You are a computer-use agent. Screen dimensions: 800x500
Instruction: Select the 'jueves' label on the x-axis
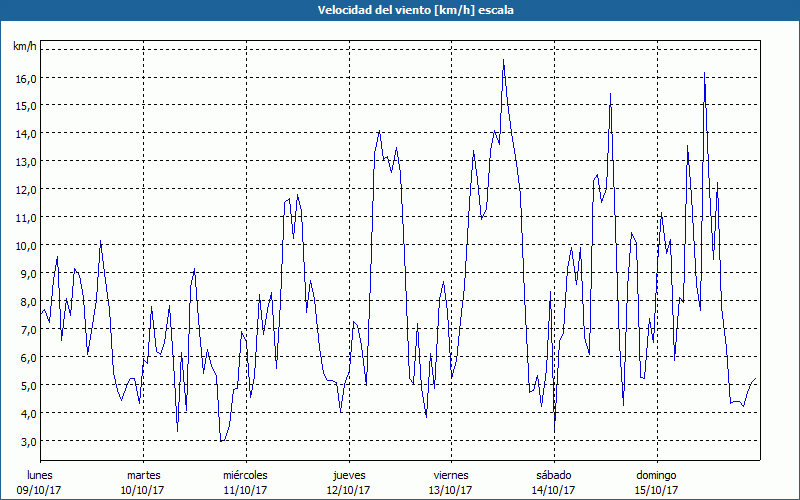click(x=348, y=475)
